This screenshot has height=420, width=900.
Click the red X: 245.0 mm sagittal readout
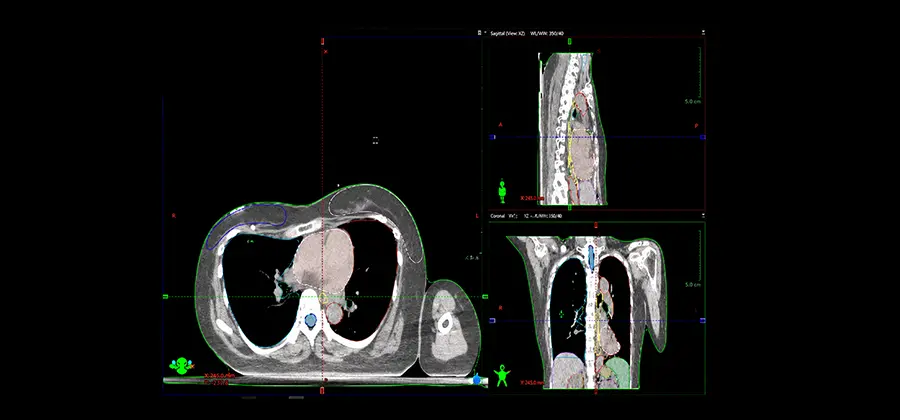click(533, 198)
